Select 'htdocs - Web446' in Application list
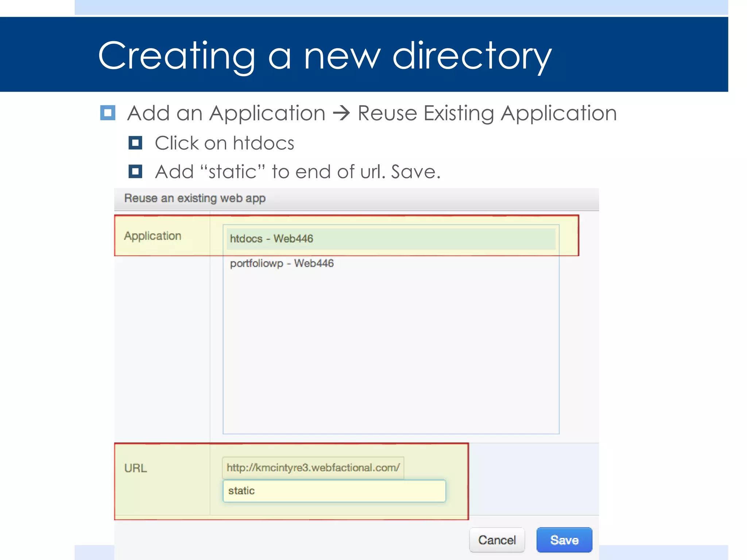The image size is (747, 560). [x=391, y=239]
